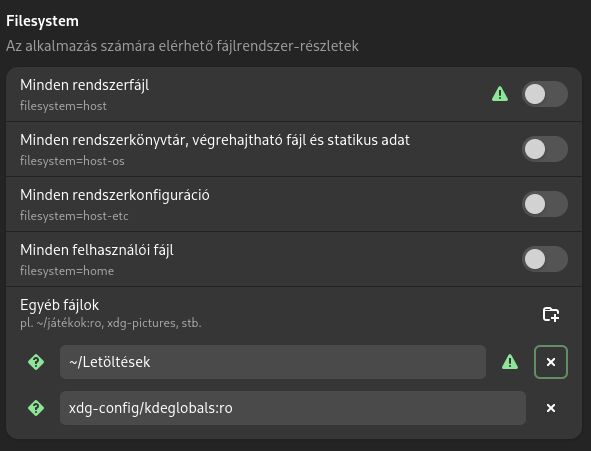Click the 'Egyéb fájlok' row title
This screenshot has height=451, width=591.
pyautogui.click(x=60, y=305)
